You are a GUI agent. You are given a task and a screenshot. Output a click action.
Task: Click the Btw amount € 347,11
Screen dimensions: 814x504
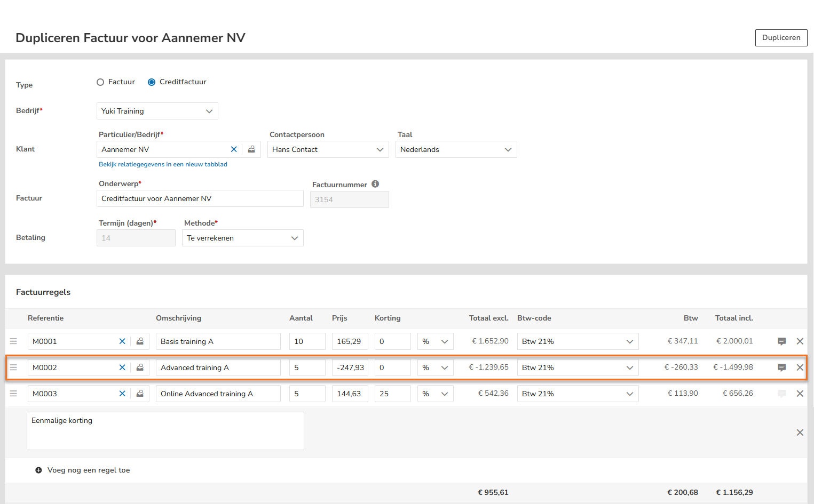[683, 341]
